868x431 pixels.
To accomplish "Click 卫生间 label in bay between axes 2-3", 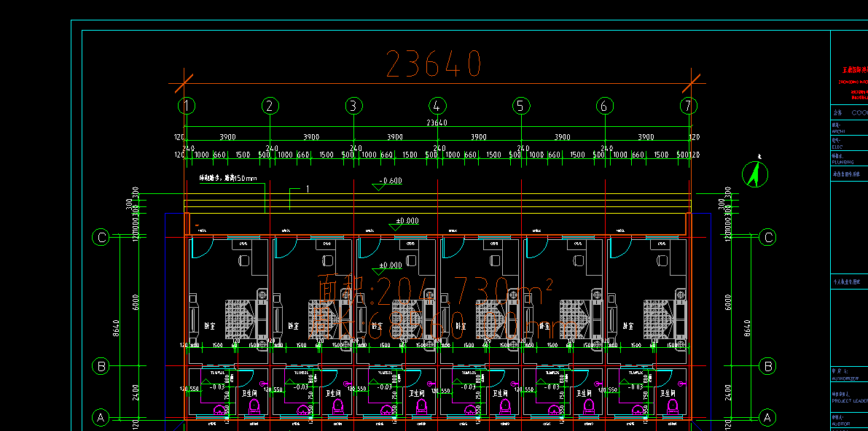I will (x=335, y=393).
